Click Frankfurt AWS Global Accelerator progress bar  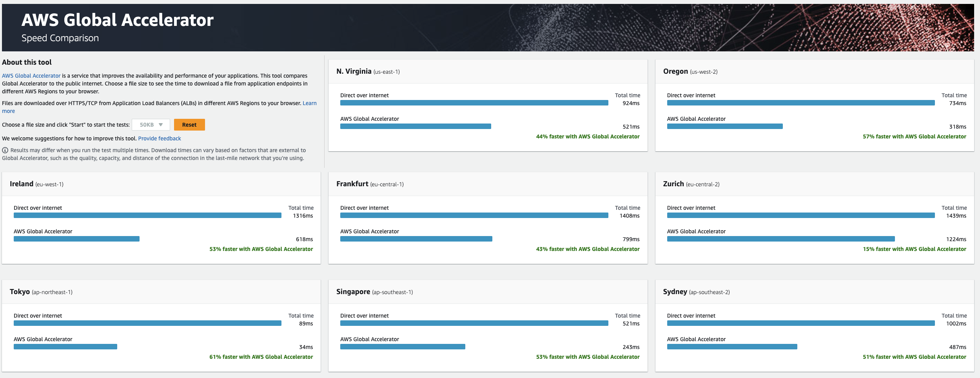pos(416,239)
